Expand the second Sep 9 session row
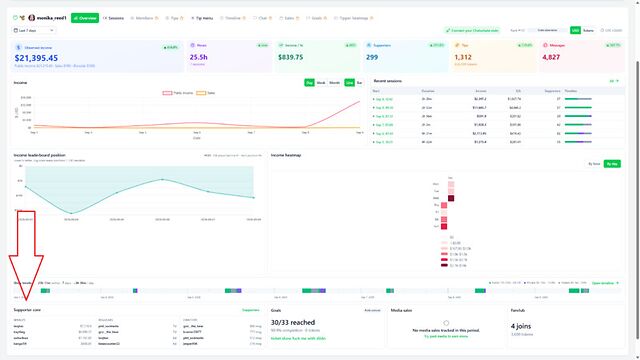Viewport: 640px width, 360px height. pos(497,107)
